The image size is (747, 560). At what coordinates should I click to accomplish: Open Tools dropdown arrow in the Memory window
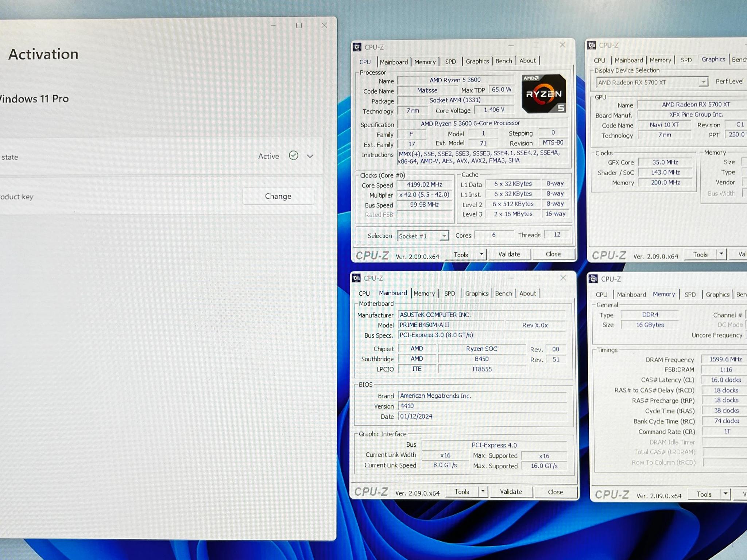(725, 494)
